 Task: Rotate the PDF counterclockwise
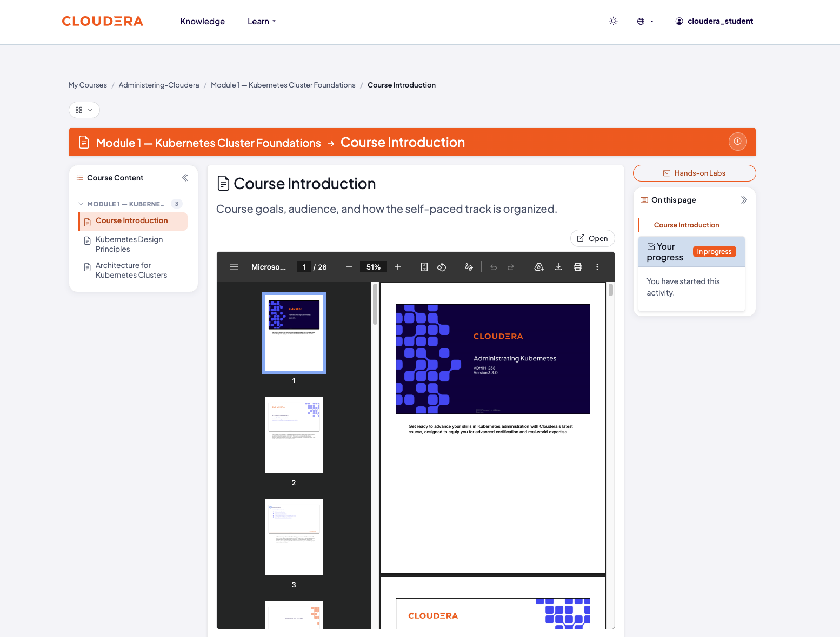pyautogui.click(x=442, y=267)
